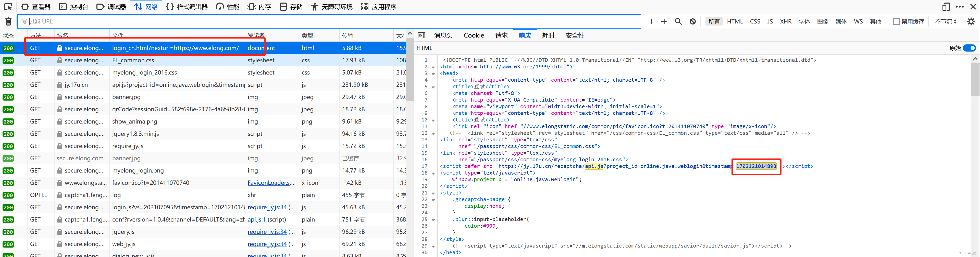The image size is (980, 257).
Task: Filter requests by XHR
Action: 786,21
